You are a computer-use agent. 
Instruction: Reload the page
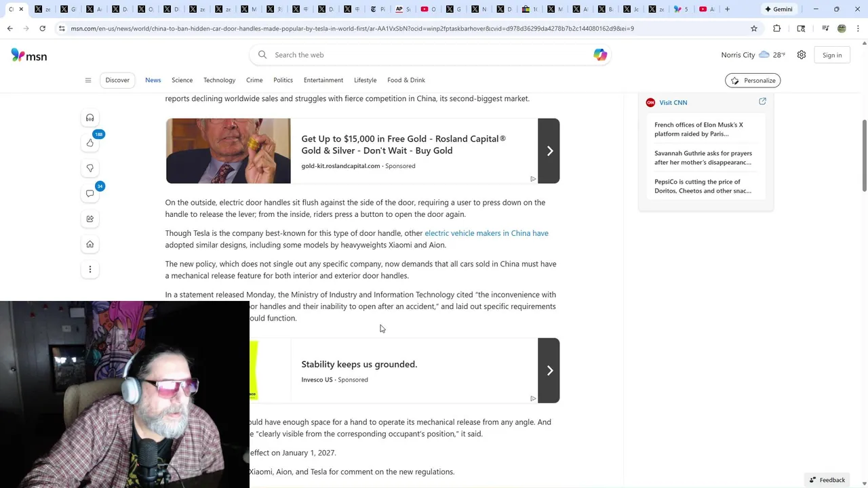pyautogui.click(x=42, y=28)
